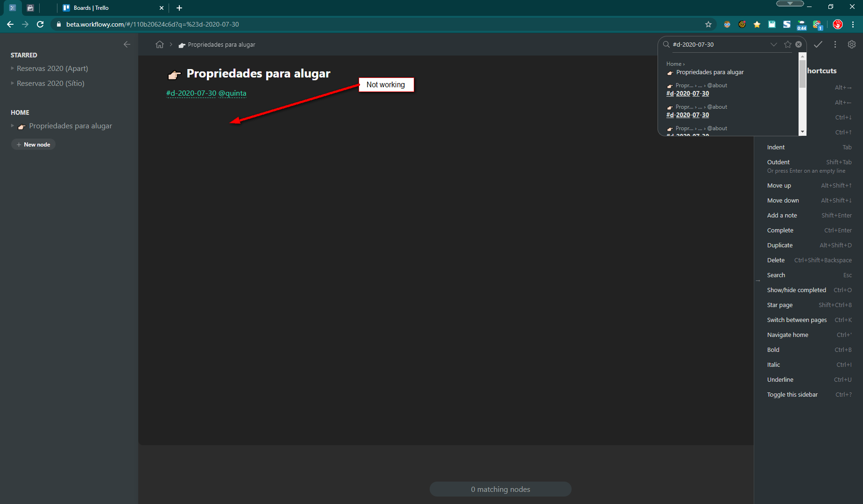Viewport: 863px width, 504px height.
Task: Bookmark this page with the address bar star
Action: (708, 24)
